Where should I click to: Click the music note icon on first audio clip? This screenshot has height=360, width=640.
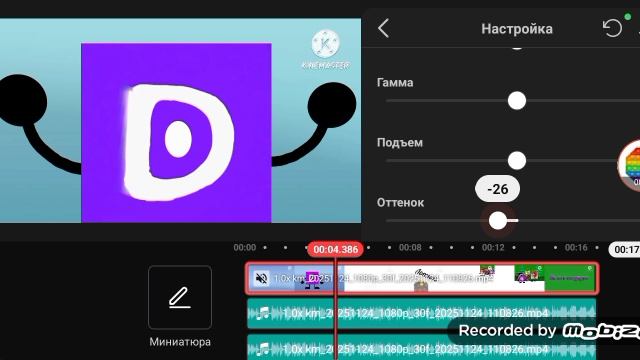(264, 313)
